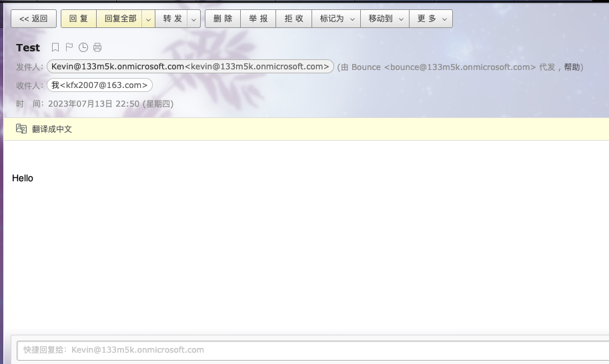Report the email using 举报
The height and width of the screenshot is (364, 609).
(258, 19)
